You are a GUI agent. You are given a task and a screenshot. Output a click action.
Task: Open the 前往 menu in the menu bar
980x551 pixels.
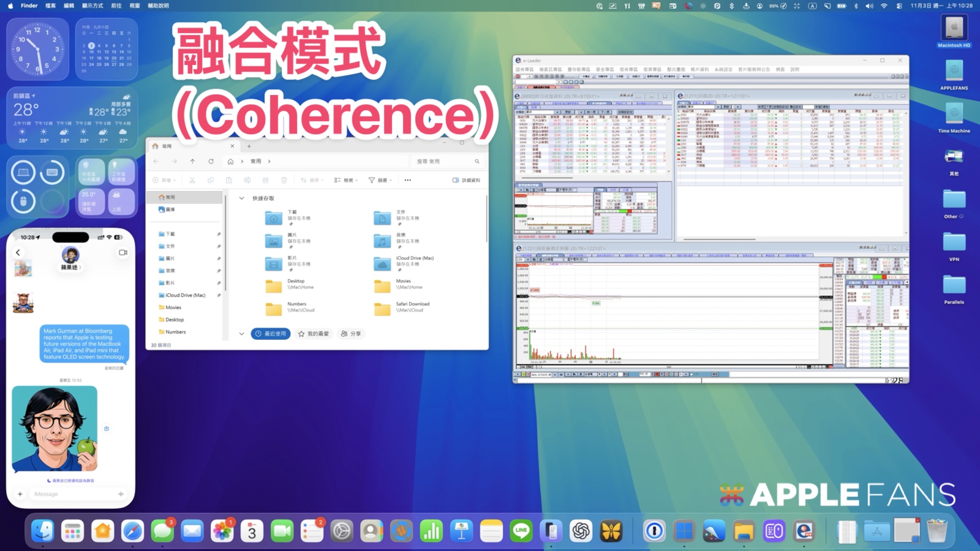click(116, 6)
